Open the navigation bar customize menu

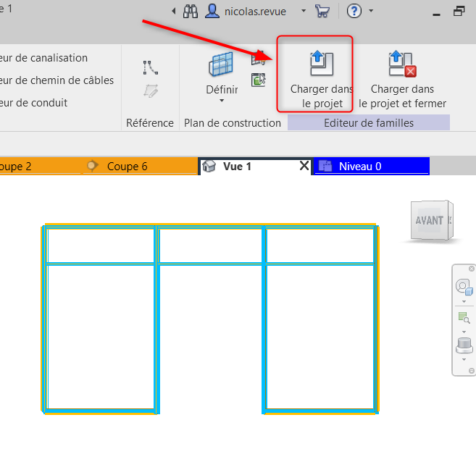(472, 371)
